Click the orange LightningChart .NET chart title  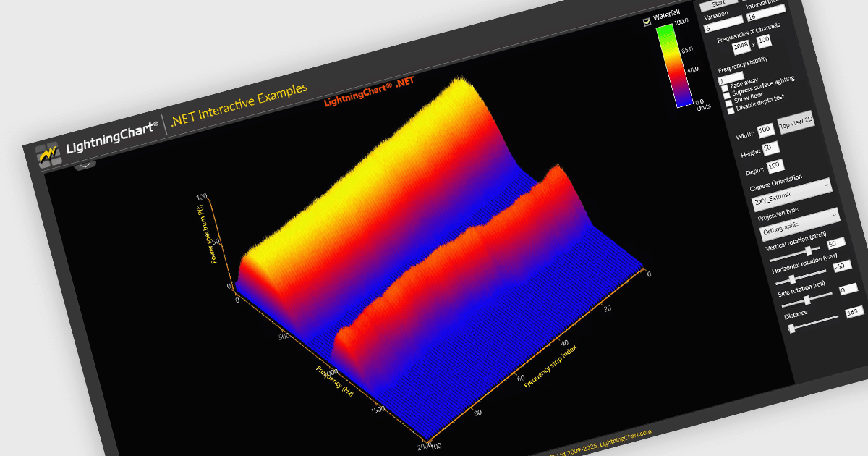(x=369, y=91)
